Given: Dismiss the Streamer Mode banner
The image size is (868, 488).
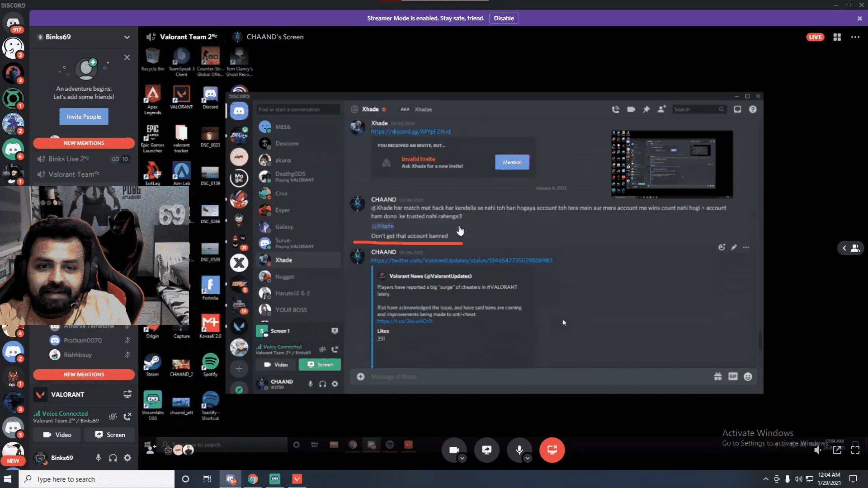Looking at the screenshot, I should 859,19.
